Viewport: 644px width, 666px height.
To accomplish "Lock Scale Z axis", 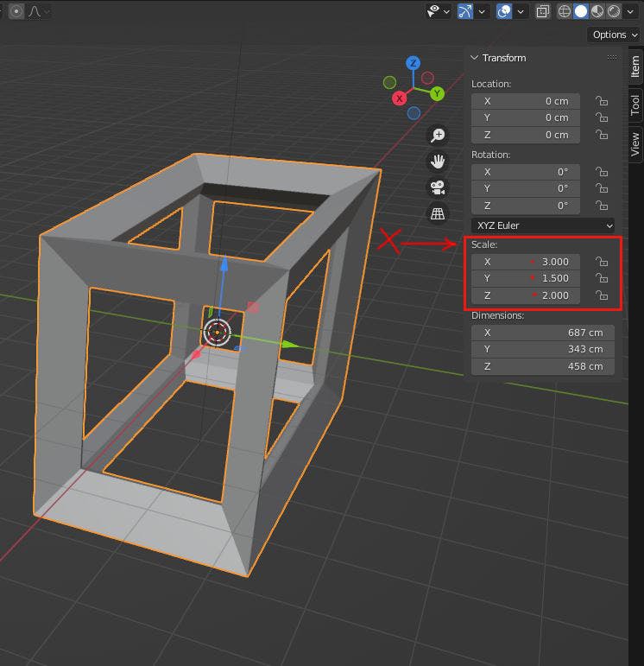I will point(602,295).
